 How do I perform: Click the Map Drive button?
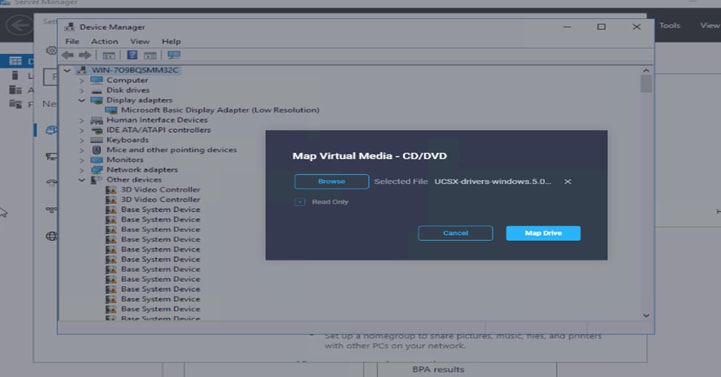pos(543,233)
